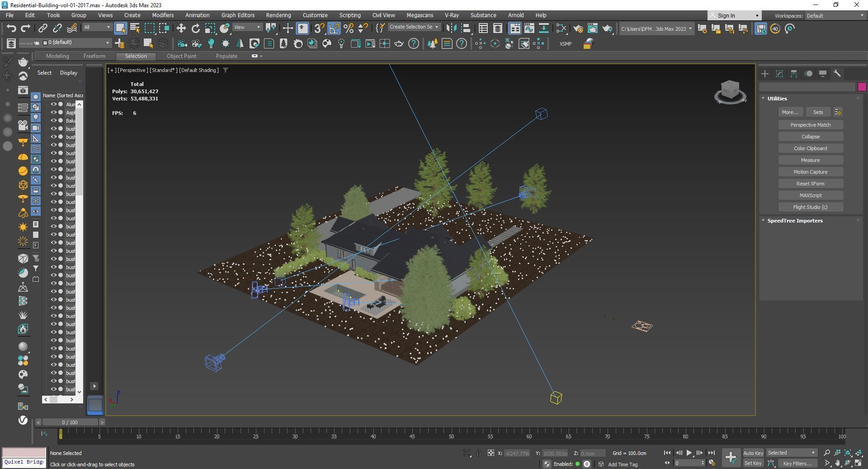Click the Sign In button

click(x=735, y=16)
